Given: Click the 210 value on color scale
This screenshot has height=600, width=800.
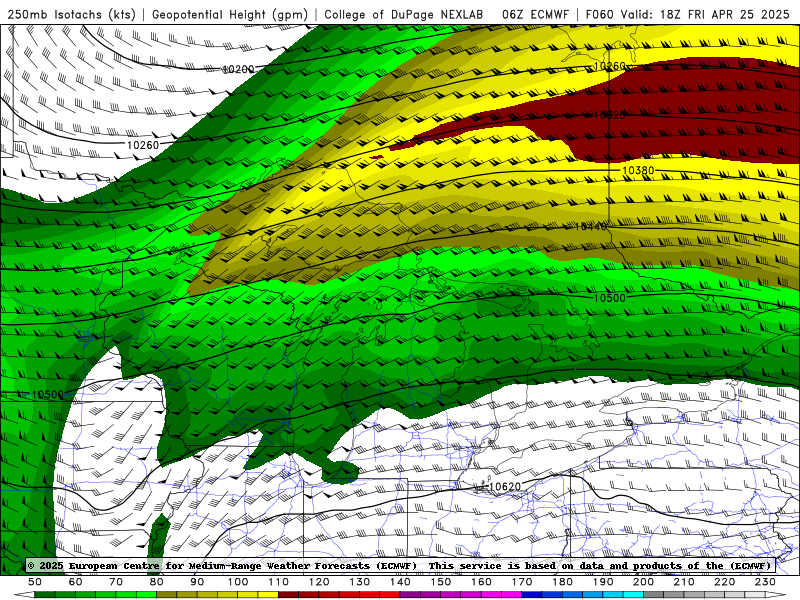Looking at the screenshot, I should (x=684, y=582).
